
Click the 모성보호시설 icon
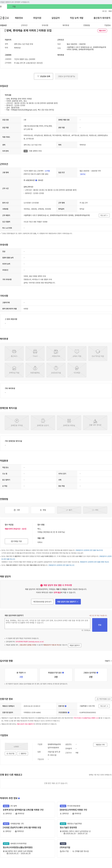(56, 370)
